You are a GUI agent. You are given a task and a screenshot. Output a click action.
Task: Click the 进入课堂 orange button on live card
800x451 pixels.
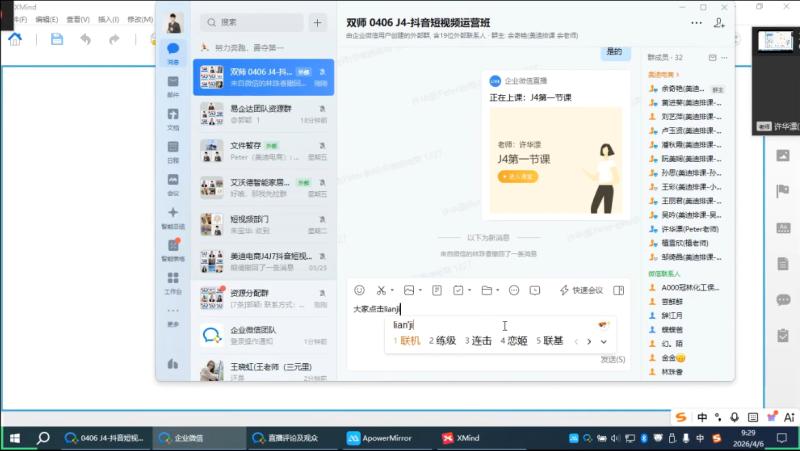[517, 177]
